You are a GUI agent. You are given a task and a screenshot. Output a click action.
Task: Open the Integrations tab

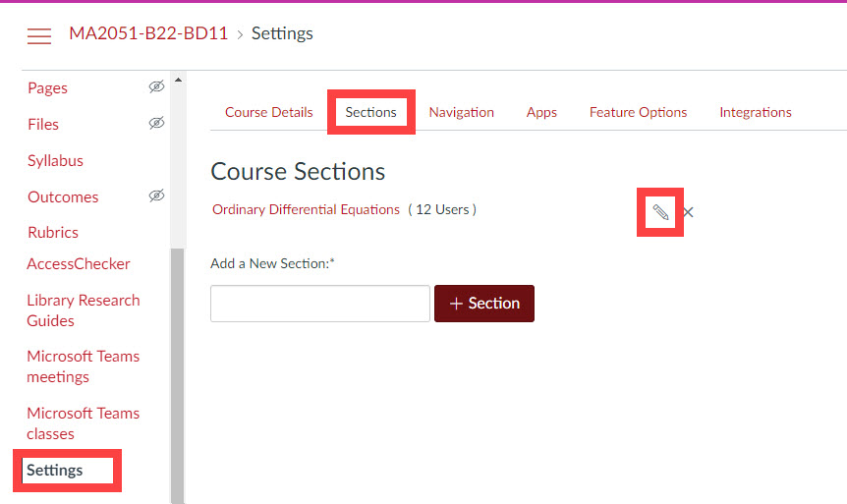pos(755,112)
